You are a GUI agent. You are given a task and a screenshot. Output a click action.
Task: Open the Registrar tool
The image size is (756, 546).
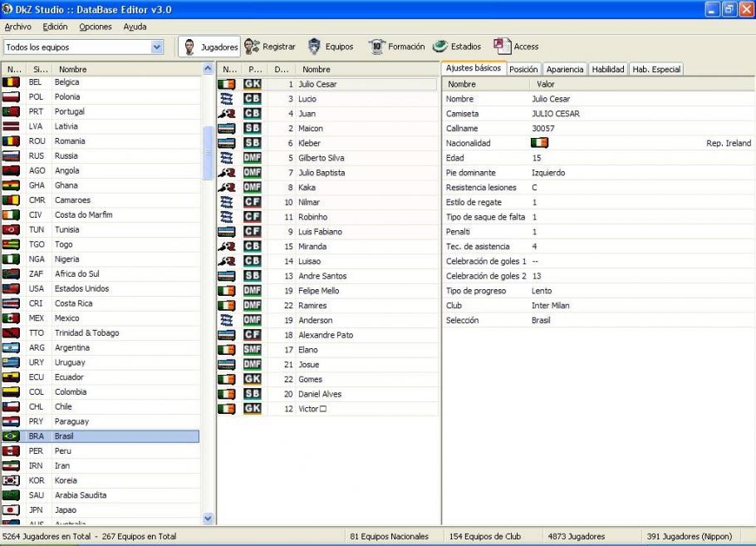[x=270, y=47]
